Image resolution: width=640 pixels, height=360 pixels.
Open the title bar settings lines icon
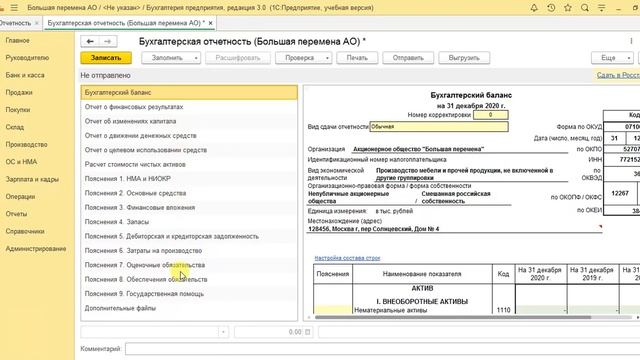(x=602, y=8)
